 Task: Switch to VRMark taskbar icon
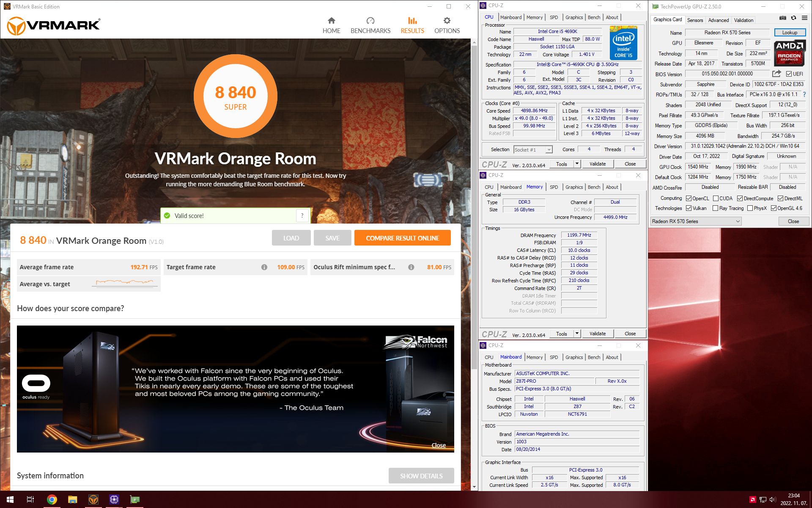93,500
